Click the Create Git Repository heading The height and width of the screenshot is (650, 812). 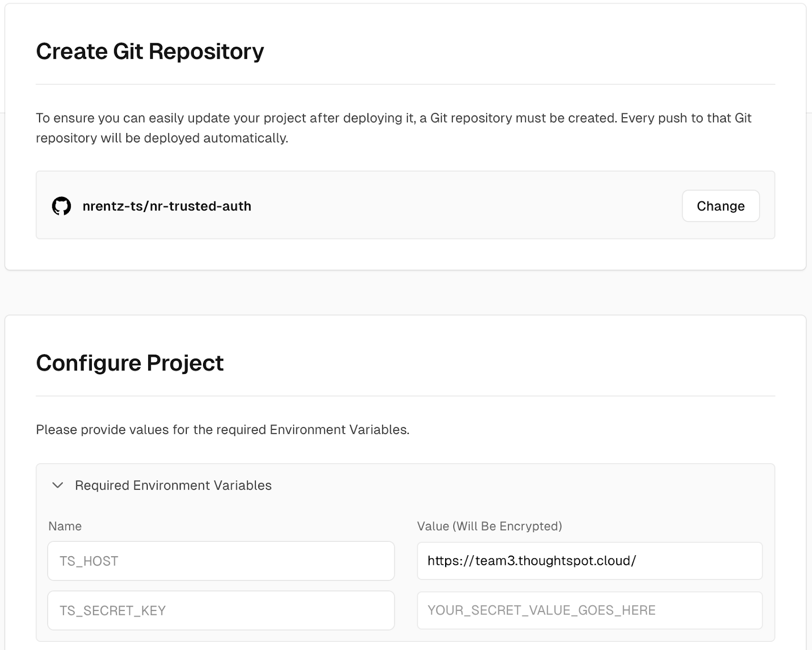150,51
